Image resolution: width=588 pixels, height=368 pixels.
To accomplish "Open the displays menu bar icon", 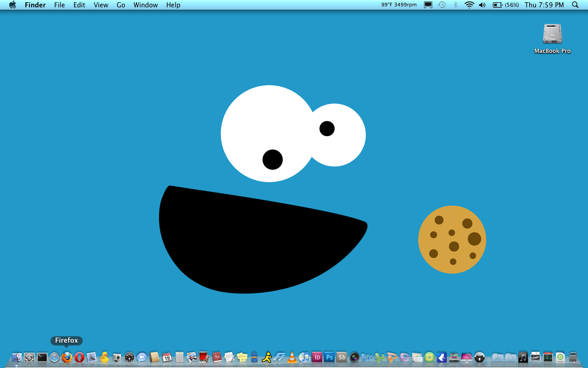I will point(428,5).
